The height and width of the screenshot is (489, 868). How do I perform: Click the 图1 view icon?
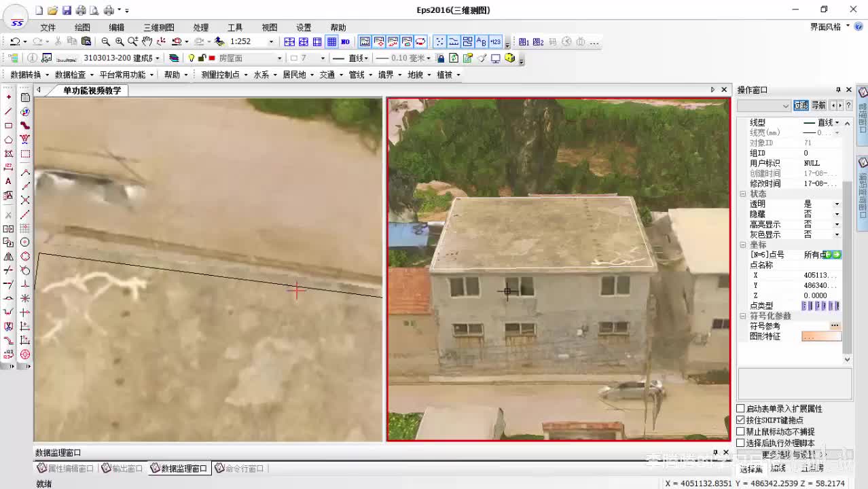click(x=524, y=41)
